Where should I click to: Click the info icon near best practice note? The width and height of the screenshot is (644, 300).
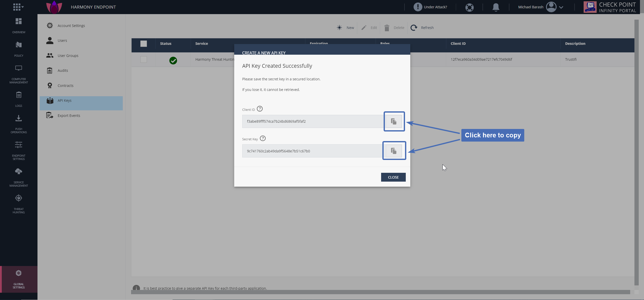136,288
